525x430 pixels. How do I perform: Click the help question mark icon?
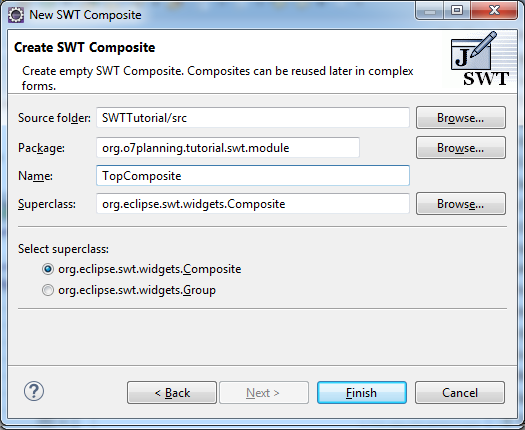click(x=34, y=391)
